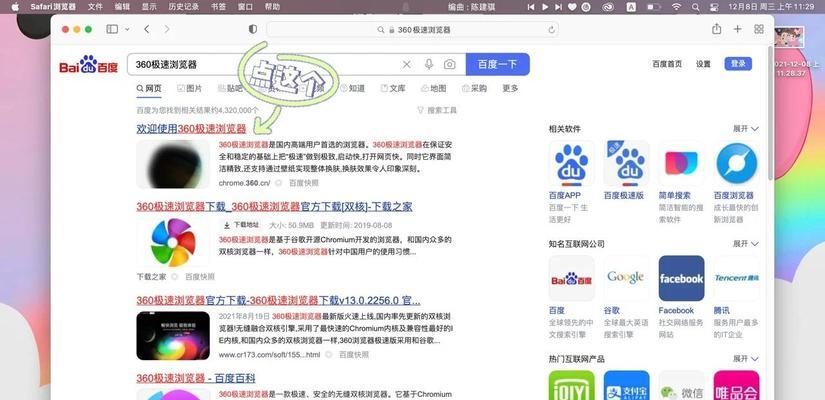Open the Facebook company tile
825x400 pixels.
pos(681,278)
